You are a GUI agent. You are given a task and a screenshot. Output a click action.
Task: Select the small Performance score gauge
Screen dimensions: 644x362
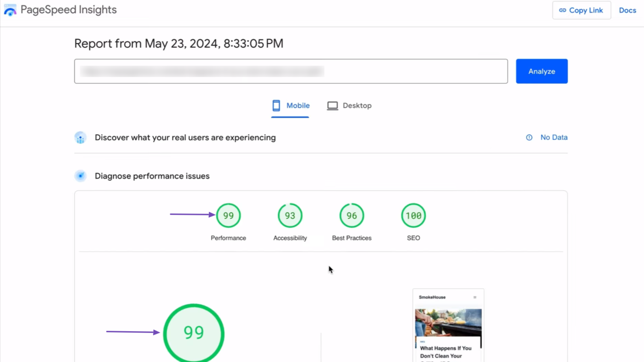click(x=228, y=215)
